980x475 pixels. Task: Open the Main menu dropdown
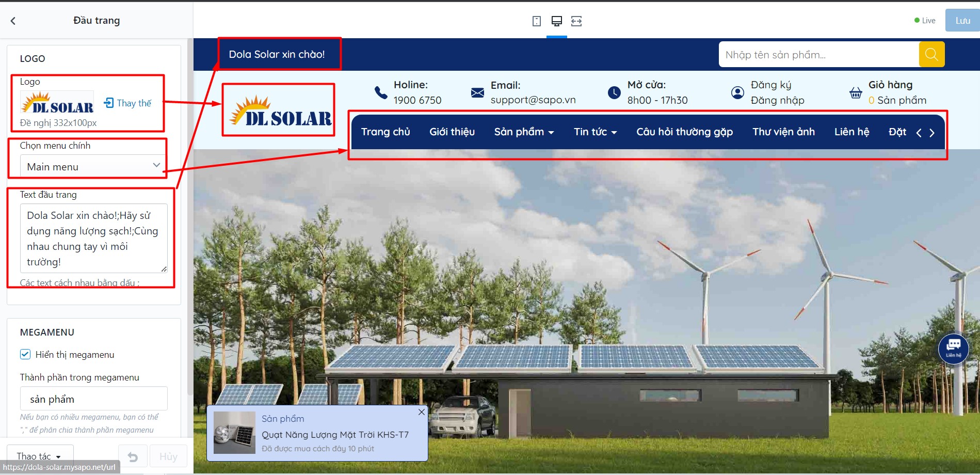[93, 166]
